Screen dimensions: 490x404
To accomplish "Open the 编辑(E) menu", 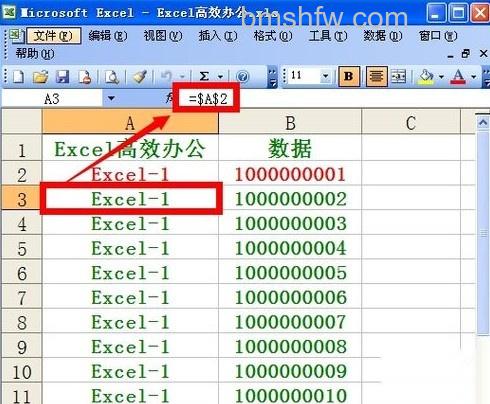I will pyautogui.click(x=108, y=35).
